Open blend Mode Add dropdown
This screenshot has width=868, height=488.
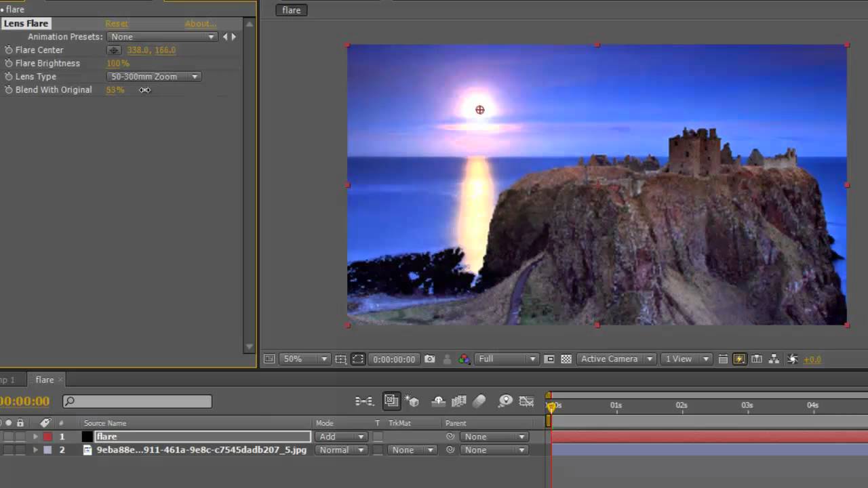tap(341, 437)
